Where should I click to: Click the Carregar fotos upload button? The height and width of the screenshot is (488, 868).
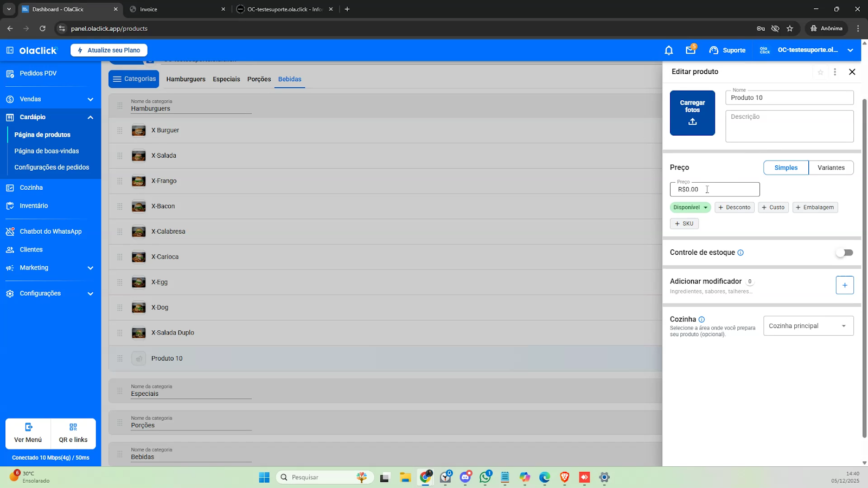[x=692, y=113]
